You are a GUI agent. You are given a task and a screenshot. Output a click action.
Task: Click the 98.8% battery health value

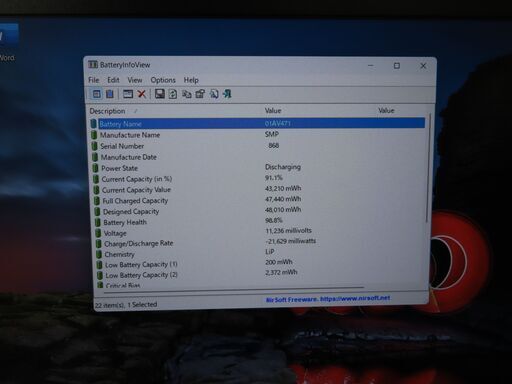click(x=274, y=220)
